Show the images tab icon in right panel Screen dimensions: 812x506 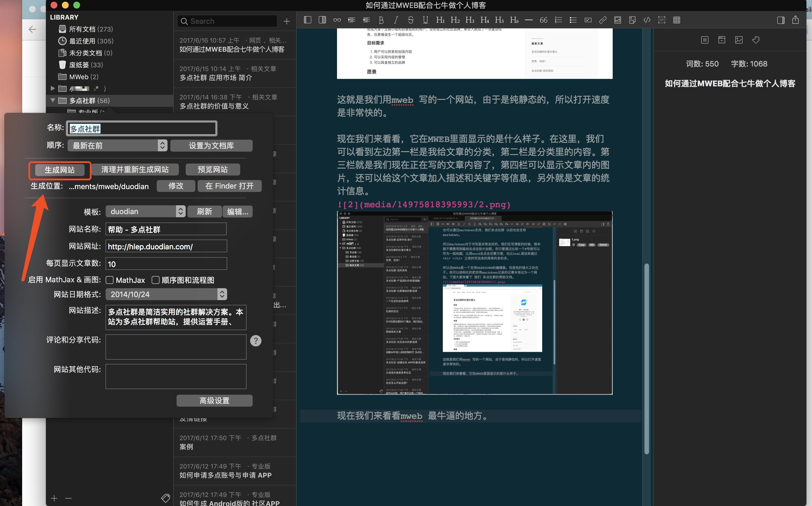(x=739, y=40)
